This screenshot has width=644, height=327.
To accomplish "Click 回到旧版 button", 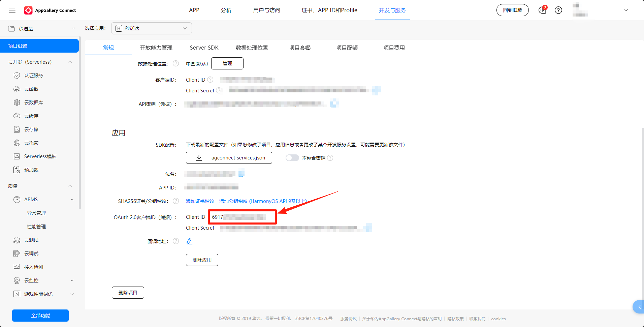I will [x=513, y=10].
